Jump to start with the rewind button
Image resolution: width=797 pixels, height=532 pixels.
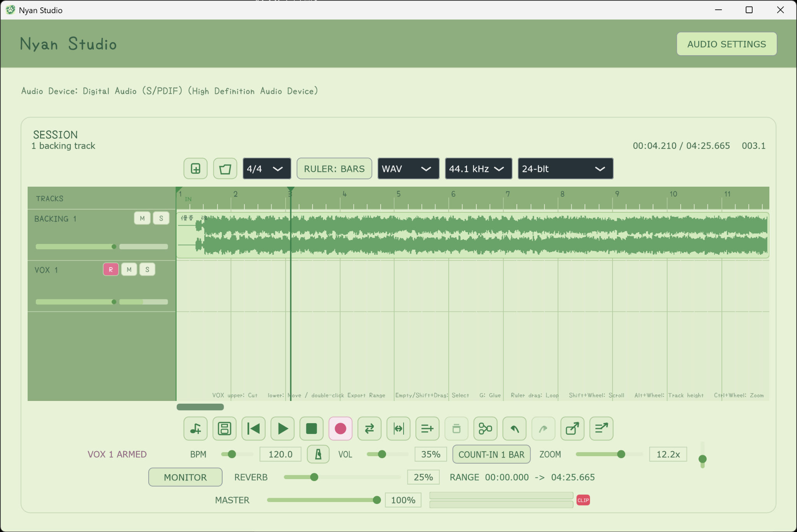click(253, 429)
